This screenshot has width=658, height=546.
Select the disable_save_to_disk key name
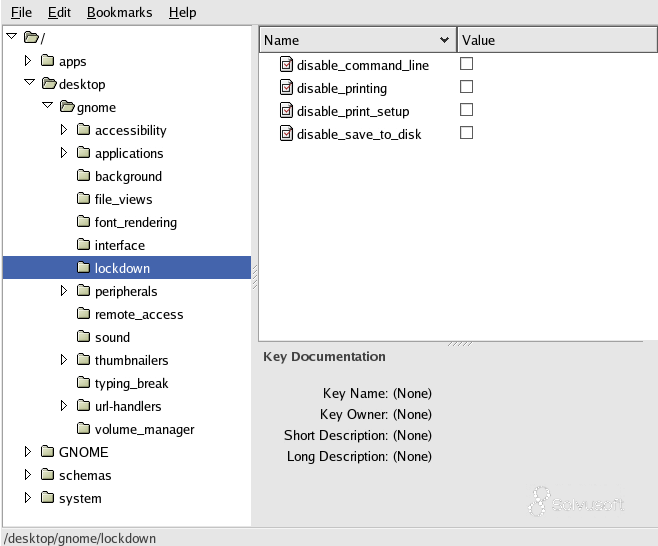359,135
